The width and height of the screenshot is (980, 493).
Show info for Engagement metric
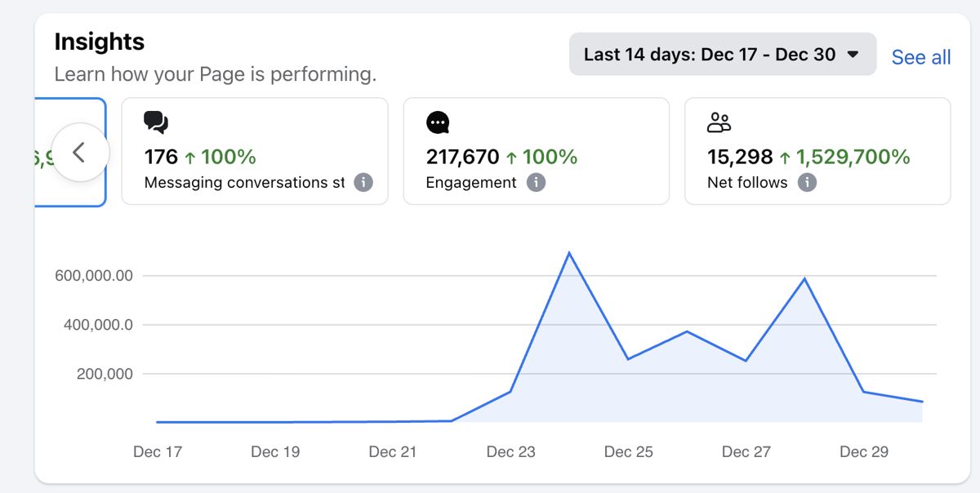click(x=536, y=183)
